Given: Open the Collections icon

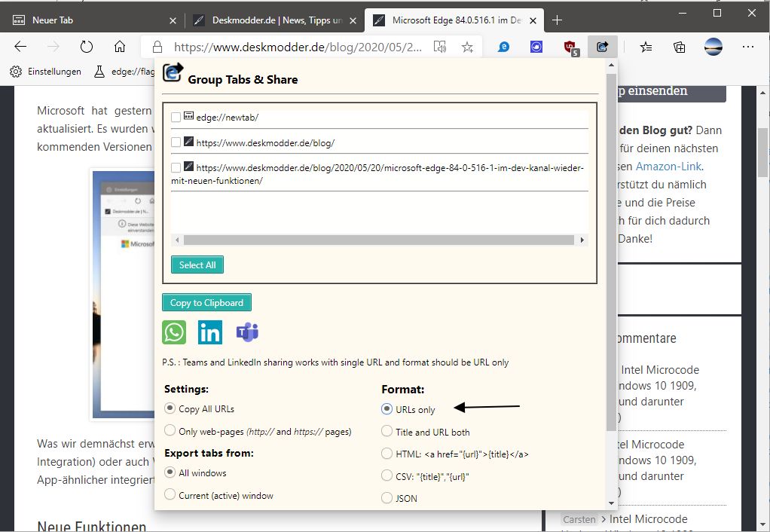Looking at the screenshot, I should [x=679, y=47].
